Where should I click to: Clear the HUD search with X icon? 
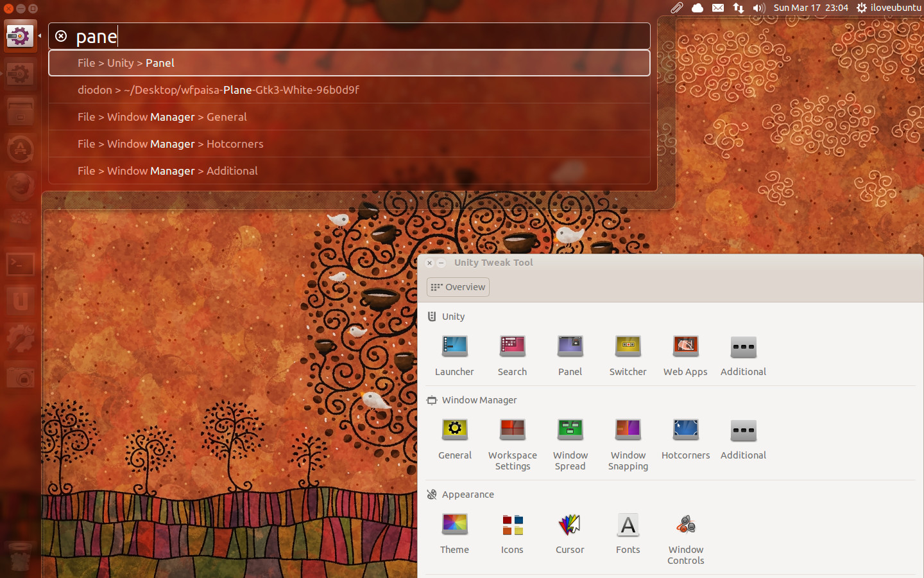[61, 37]
